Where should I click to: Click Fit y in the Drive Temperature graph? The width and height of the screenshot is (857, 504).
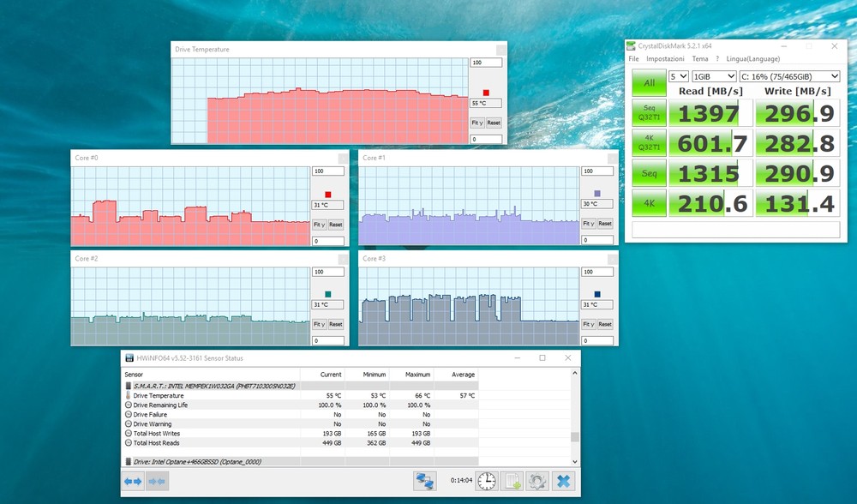[x=476, y=123]
